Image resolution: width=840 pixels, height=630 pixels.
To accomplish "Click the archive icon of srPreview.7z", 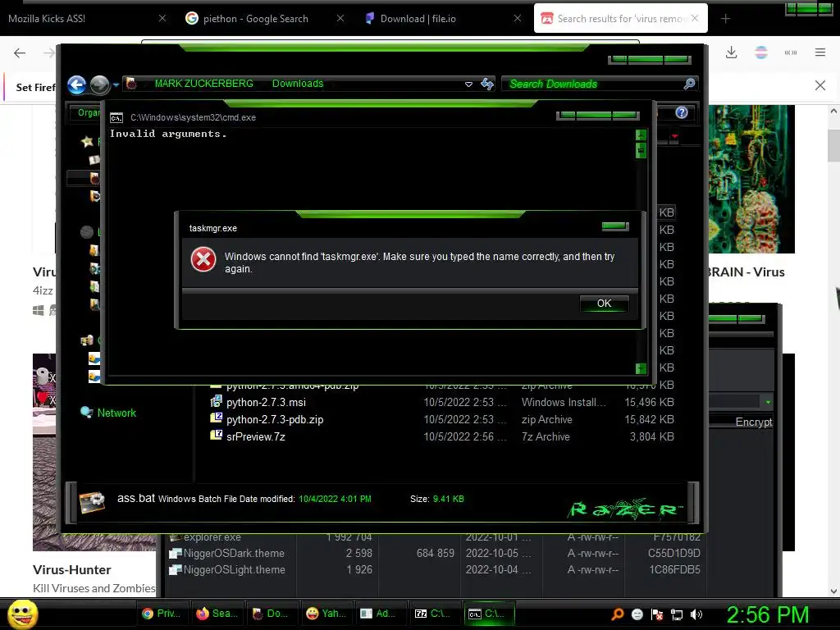I will pos(216,435).
